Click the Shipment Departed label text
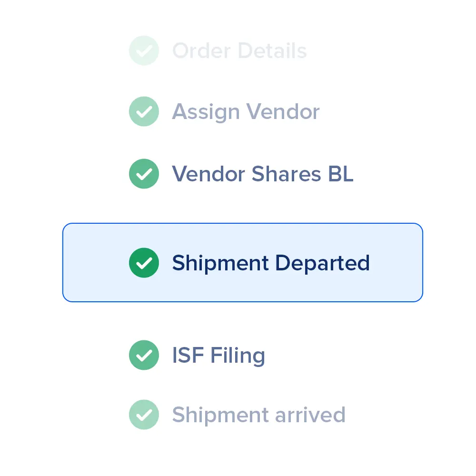 (271, 262)
